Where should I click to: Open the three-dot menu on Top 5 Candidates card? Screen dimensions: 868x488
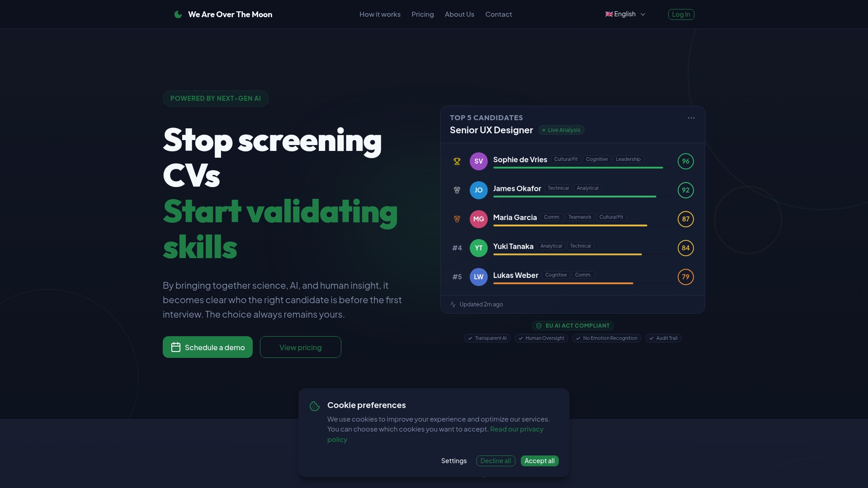point(691,117)
